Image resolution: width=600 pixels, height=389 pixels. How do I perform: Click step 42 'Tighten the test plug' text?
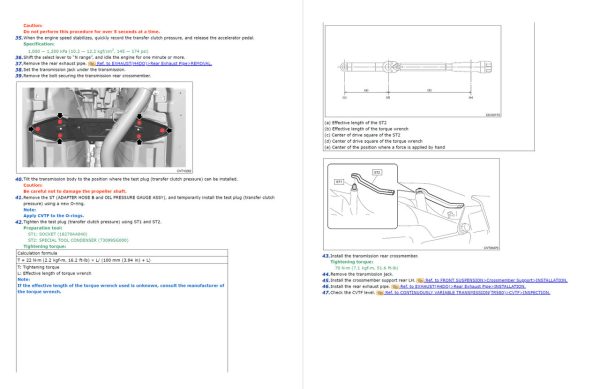pos(92,222)
